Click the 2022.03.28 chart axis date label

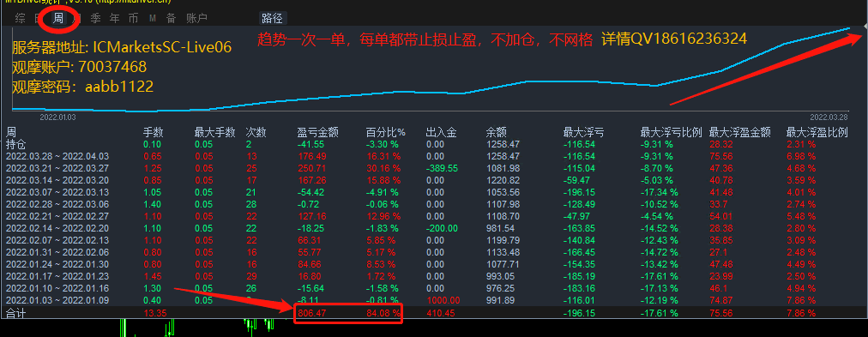pyautogui.click(x=829, y=117)
